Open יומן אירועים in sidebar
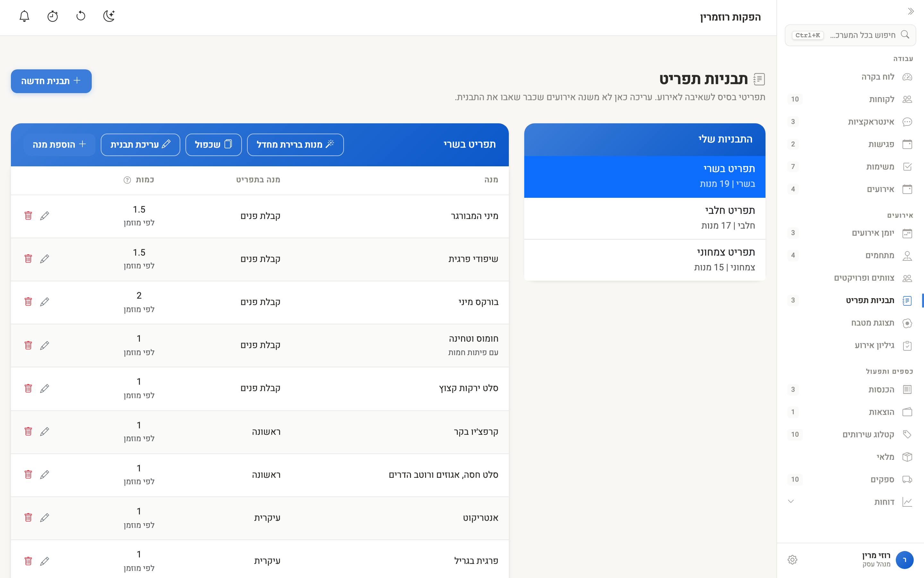 pos(850,233)
